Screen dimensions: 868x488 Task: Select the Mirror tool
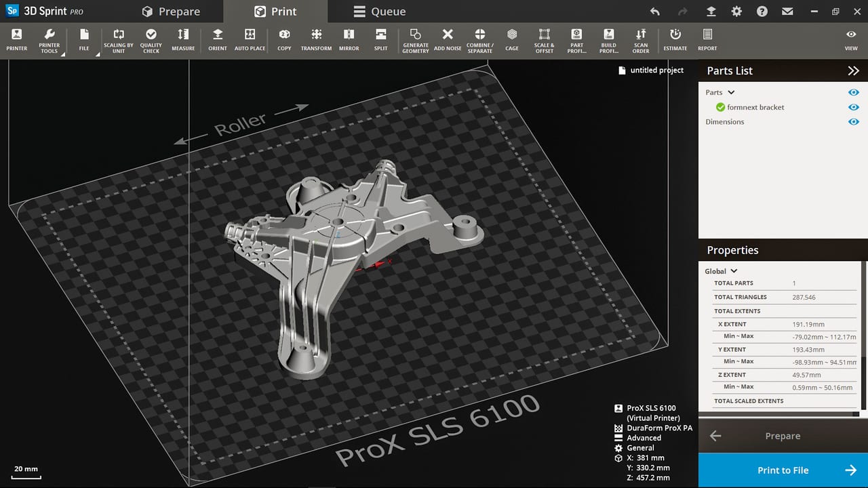(349, 39)
